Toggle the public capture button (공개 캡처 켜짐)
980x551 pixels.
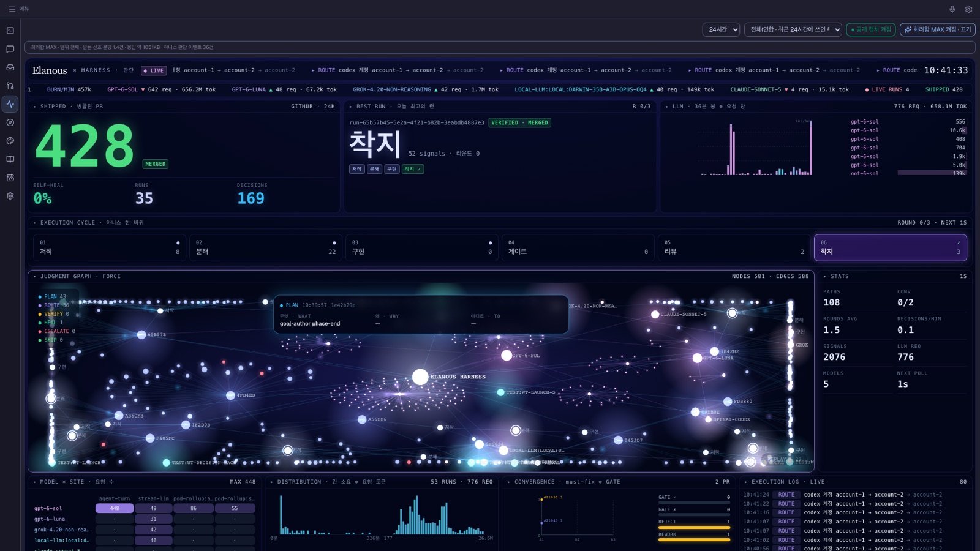871,29
